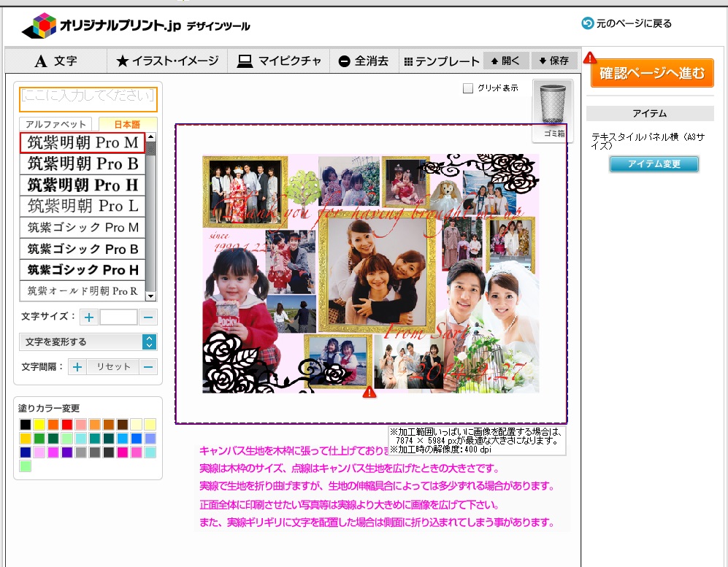The width and height of the screenshot is (728, 567).
Task: Open the マイピクチャ tab
Action: tap(279, 61)
